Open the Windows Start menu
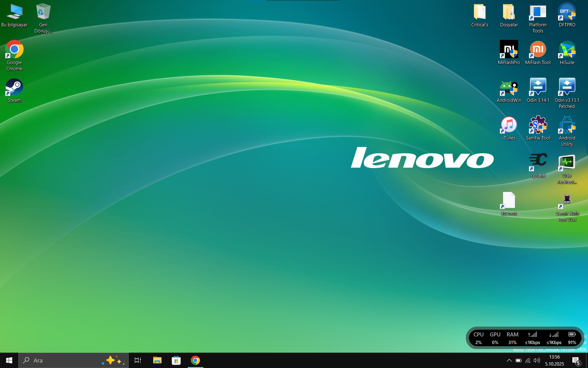Viewport: 588px width, 368px height. 9,360
